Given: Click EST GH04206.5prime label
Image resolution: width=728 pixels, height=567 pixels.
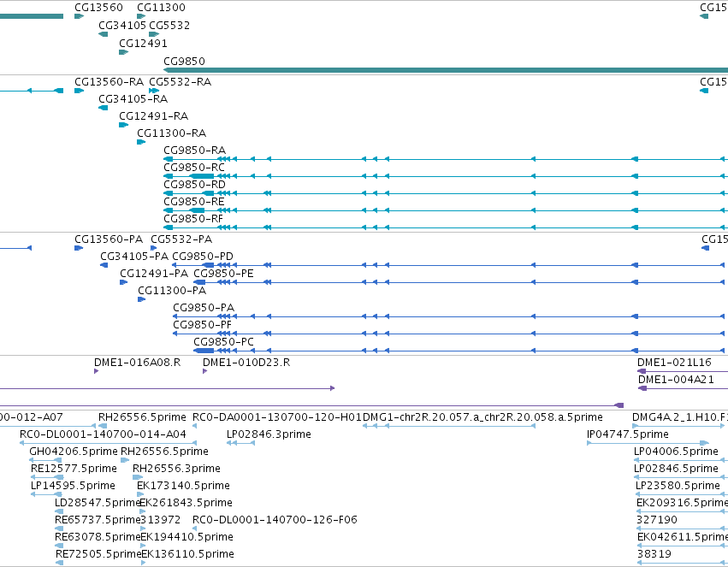Looking at the screenshot, I should [74, 452].
